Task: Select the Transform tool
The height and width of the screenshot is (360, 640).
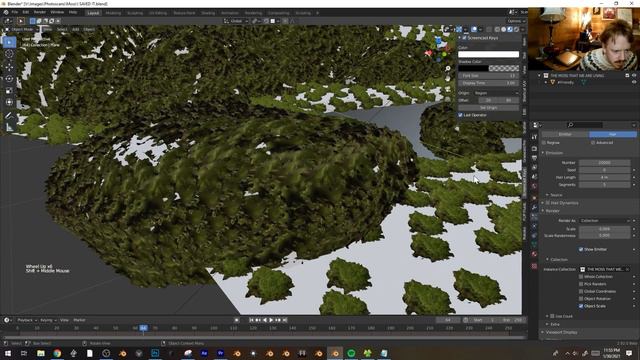Action: coord(9,102)
